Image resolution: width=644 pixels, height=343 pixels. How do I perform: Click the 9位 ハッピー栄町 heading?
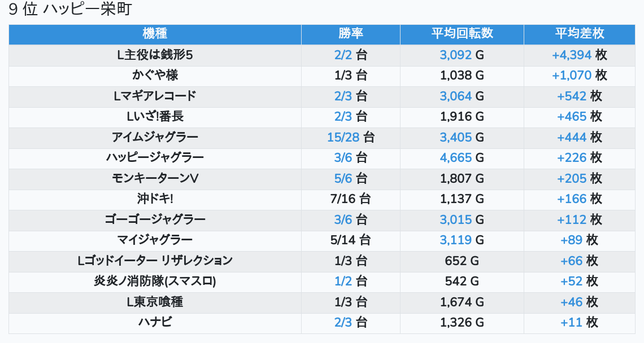point(71,10)
